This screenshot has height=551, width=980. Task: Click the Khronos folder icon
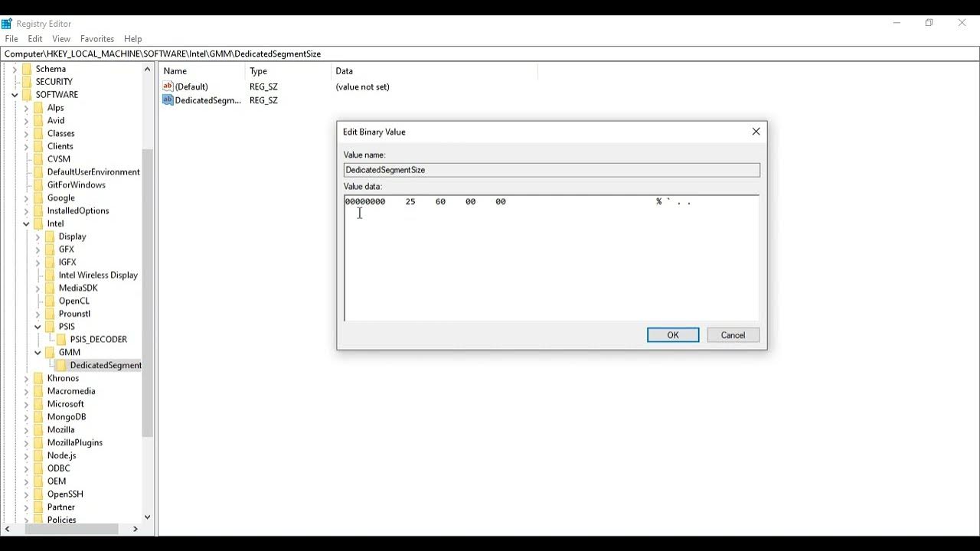coord(39,378)
